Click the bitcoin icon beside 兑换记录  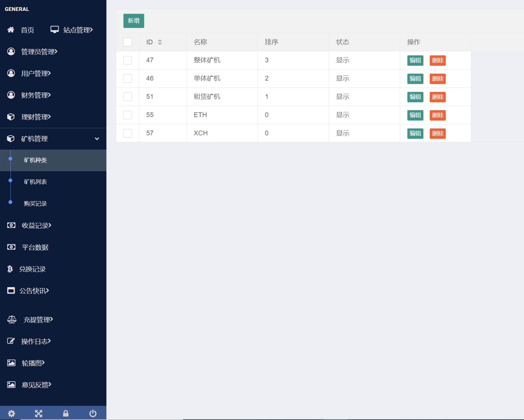point(10,269)
